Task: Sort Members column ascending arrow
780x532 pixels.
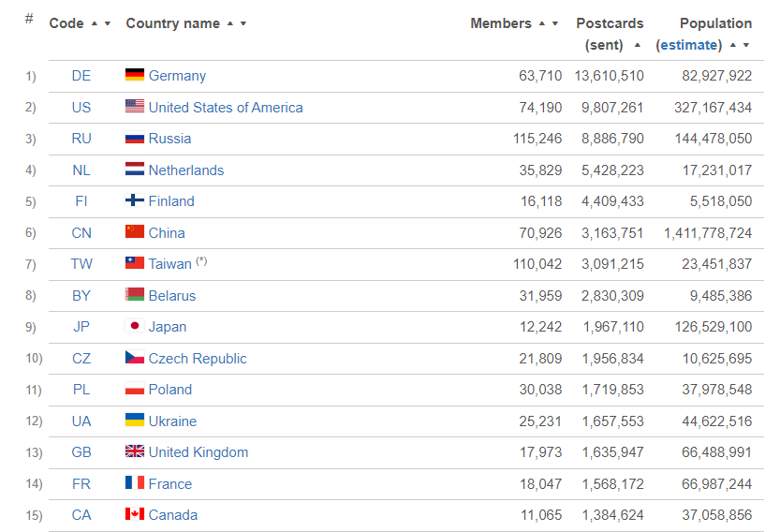Action: tap(543, 23)
